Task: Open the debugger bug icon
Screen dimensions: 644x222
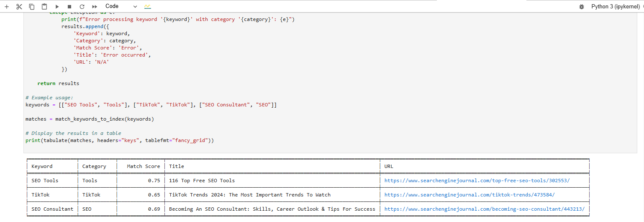Action: click(x=582, y=7)
